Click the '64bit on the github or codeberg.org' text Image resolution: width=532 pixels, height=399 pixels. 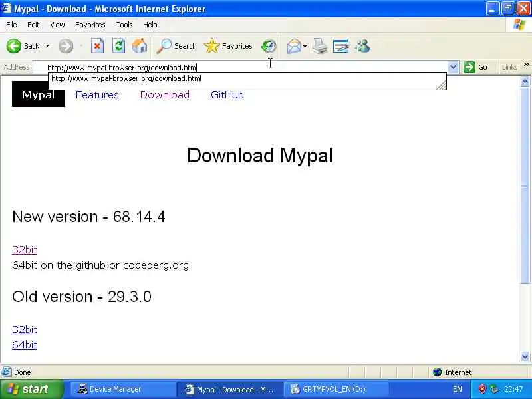click(100, 265)
